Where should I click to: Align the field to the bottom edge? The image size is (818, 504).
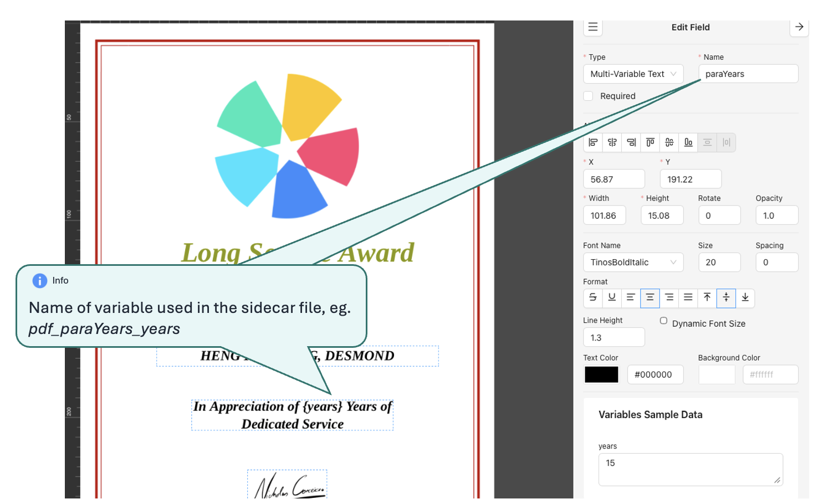point(688,142)
